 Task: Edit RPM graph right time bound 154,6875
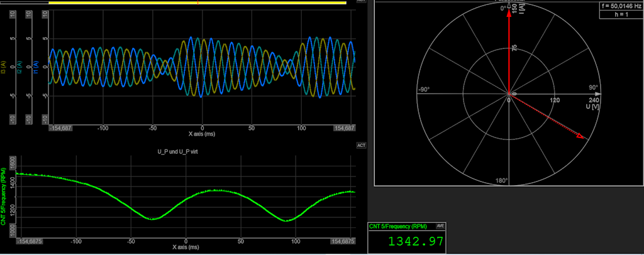(343, 241)
